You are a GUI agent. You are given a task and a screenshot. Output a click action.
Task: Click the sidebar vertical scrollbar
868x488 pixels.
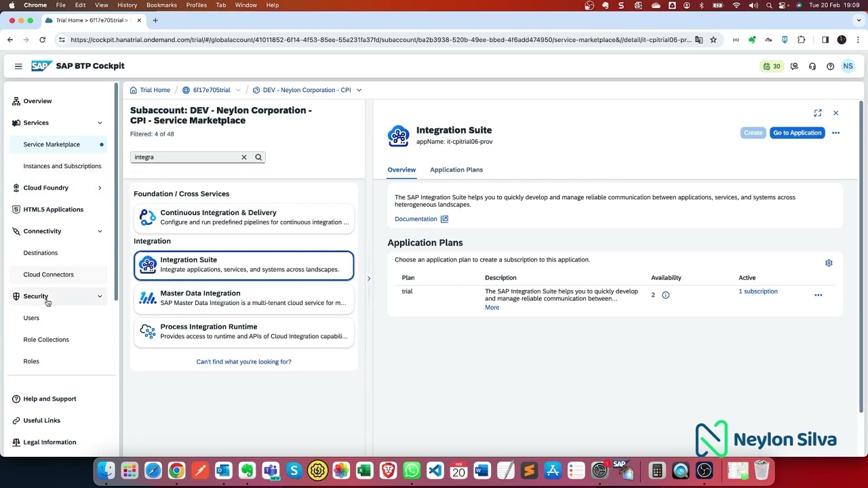click(116, 192)
